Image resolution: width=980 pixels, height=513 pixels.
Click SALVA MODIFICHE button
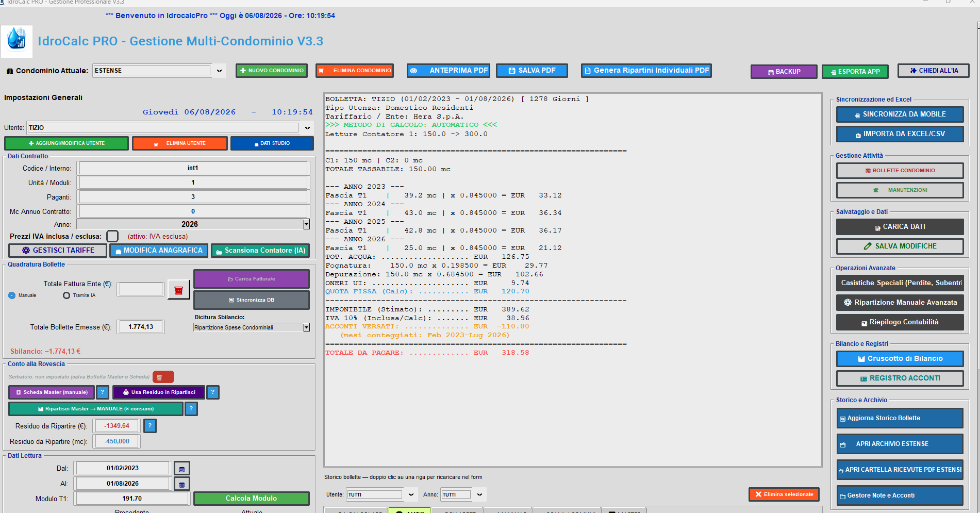click(x=900, y=246)
